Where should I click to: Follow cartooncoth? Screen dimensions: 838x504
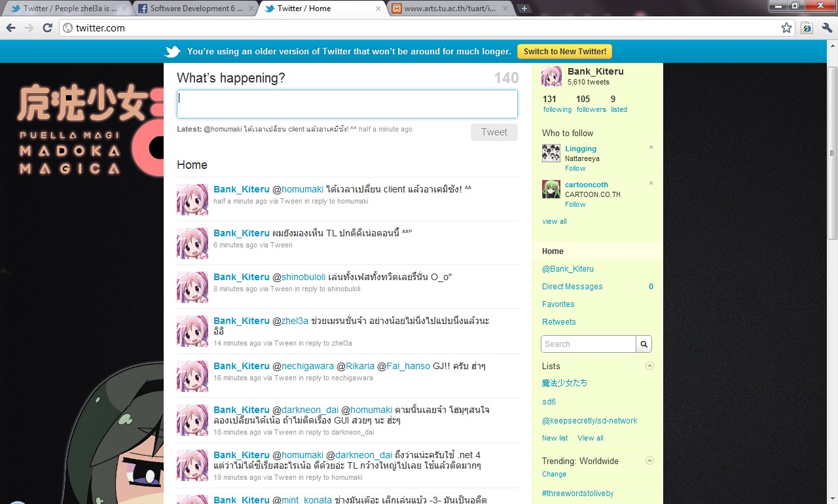coord(575,204)
